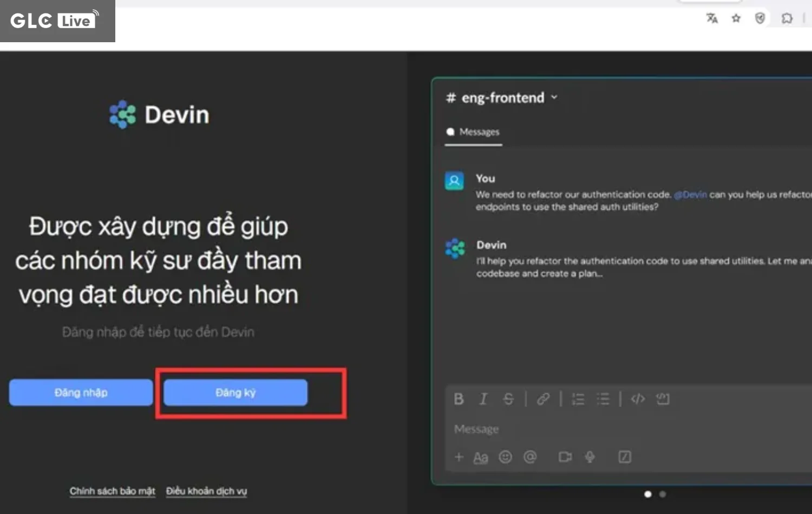Screen dimensions: 812x514
Task: Select the first carousel dot indicator
Action: point(647,494)
